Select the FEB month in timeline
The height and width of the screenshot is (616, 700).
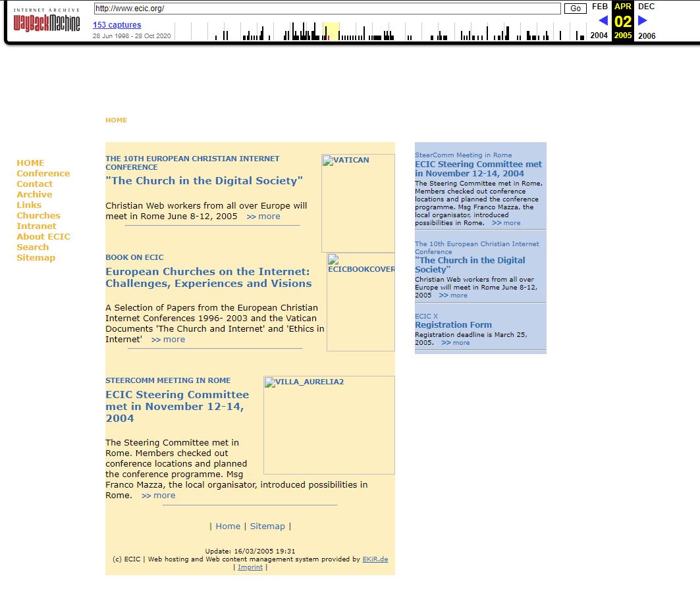click(x=599, y=7)
